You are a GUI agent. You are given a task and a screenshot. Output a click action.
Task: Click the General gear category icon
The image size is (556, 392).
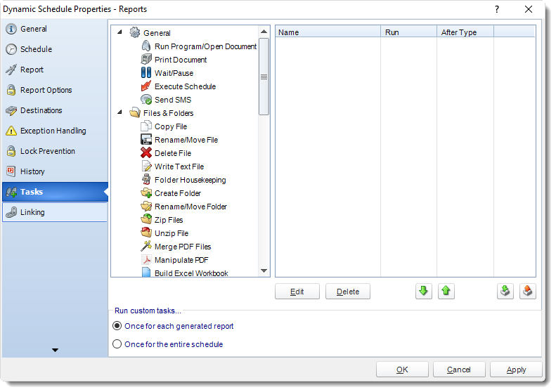pyautogui.click(x=135, y=32)
